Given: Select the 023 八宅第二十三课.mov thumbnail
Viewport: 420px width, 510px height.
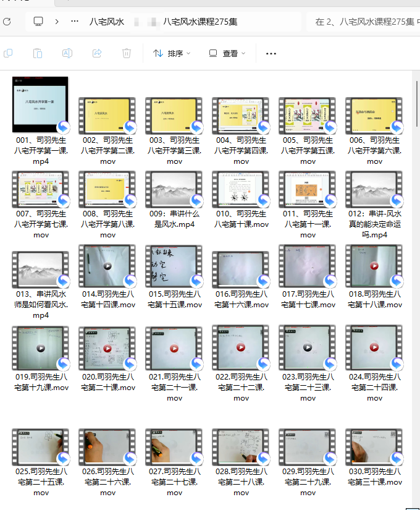Looking at the screenshot, I should pyautogui.click(x=307, y=347).
